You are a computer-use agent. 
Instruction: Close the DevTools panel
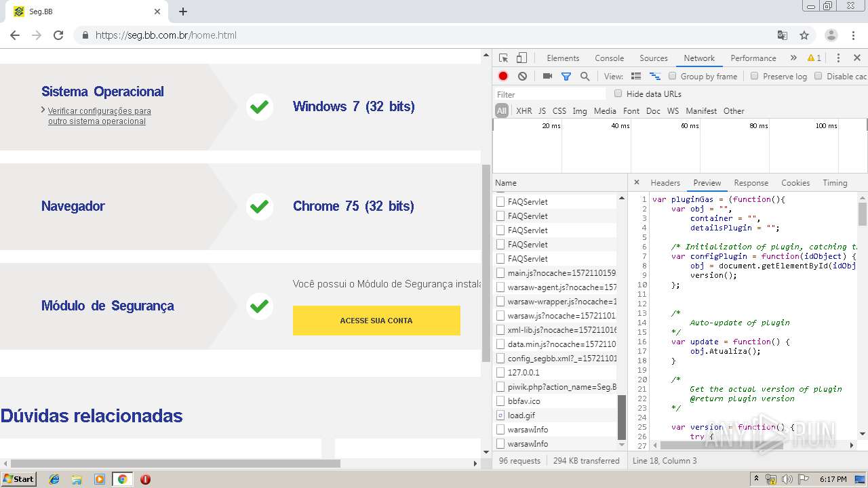pyautogui.click(x=857, y=58)
